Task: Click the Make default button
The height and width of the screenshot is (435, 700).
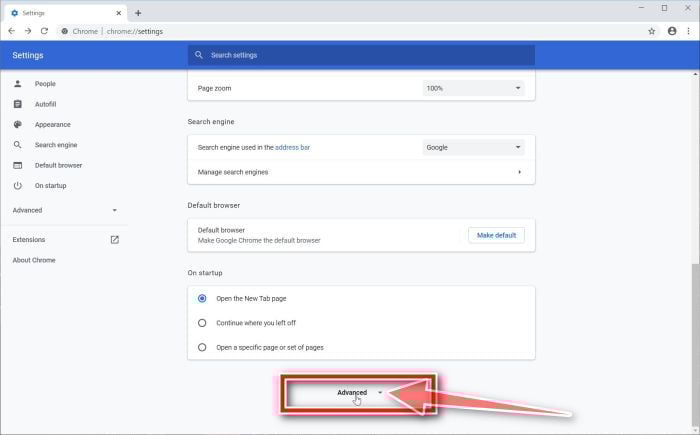Action: point(496,235)
